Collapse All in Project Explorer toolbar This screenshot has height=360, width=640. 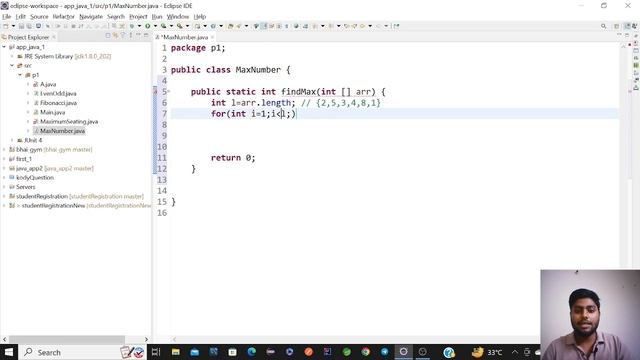click(x=108, y=36)
